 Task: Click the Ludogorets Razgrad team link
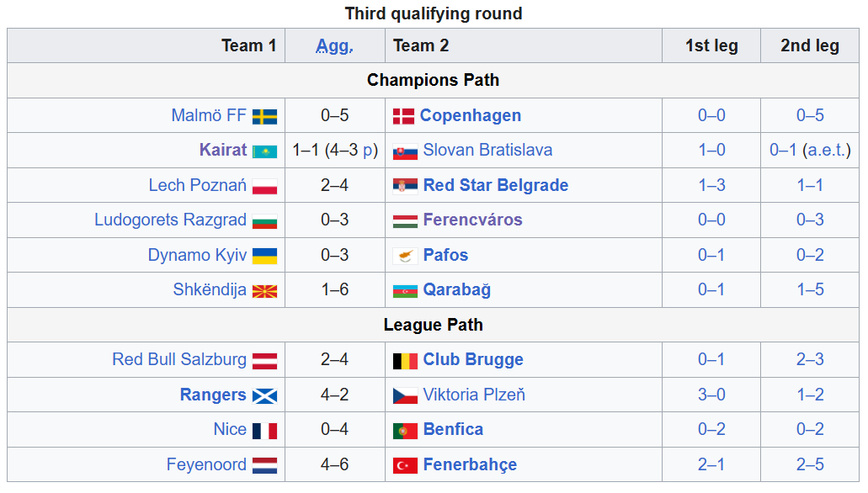coord(170,220)
